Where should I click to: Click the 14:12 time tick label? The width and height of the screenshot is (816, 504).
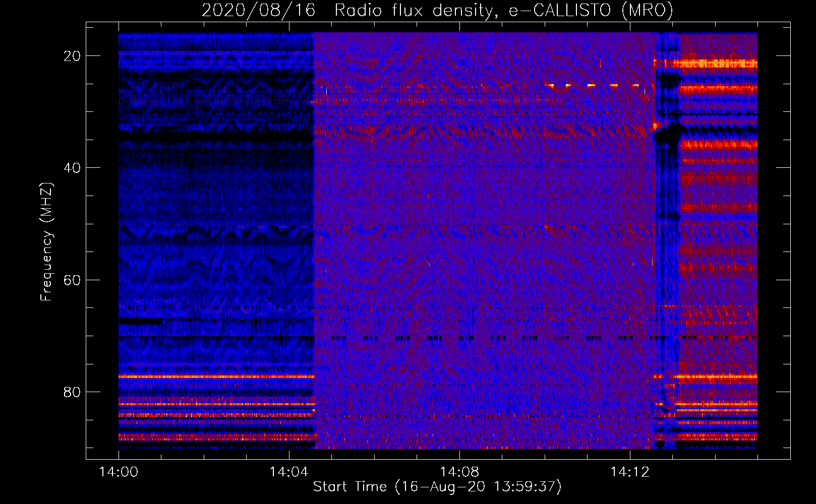pos(629,472)
